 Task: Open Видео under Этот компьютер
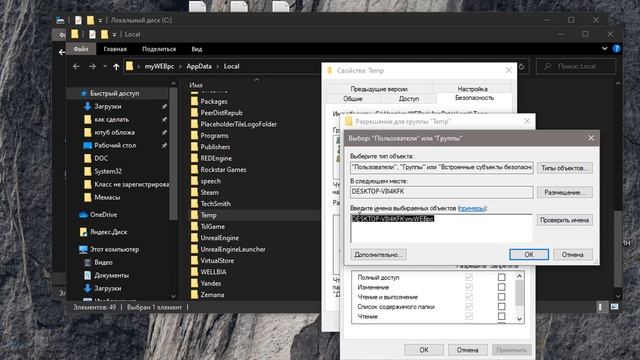pyautogui.click(x=103, y=262)
